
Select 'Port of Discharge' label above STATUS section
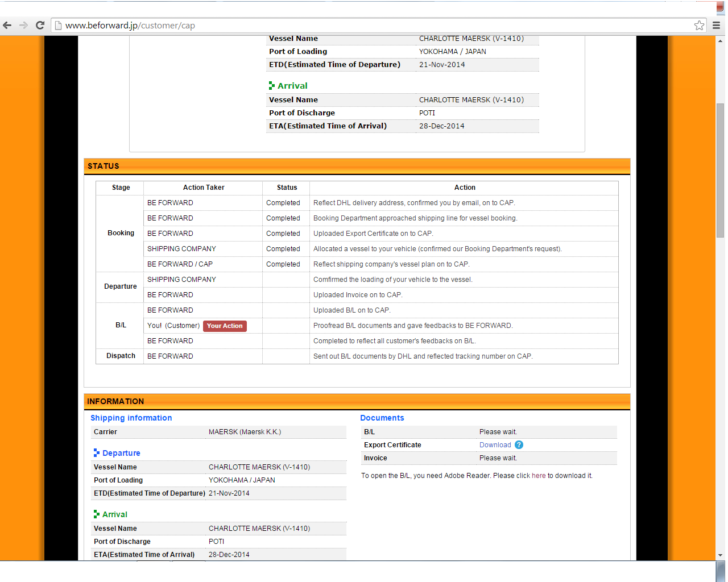302,113
